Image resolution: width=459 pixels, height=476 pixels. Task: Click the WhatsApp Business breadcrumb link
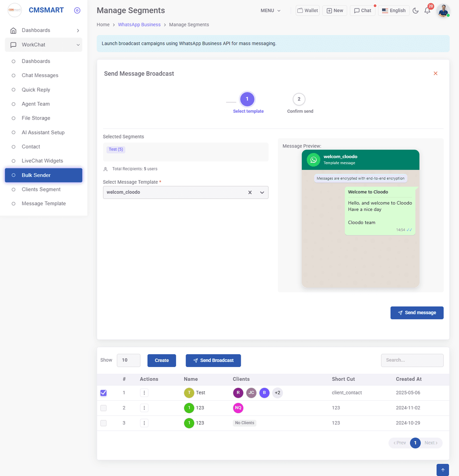(x=139, y=25)
